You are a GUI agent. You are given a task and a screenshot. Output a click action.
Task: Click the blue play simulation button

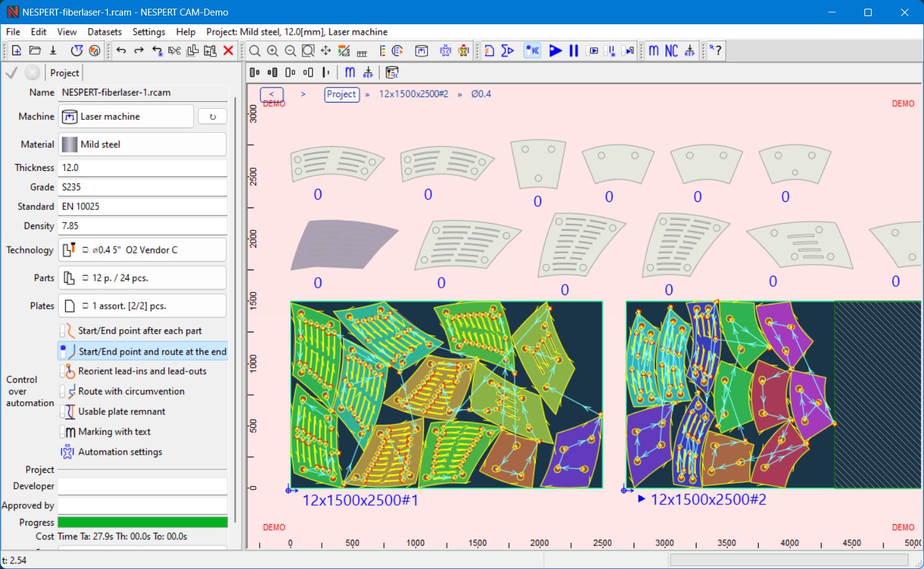tap(556, 51)
